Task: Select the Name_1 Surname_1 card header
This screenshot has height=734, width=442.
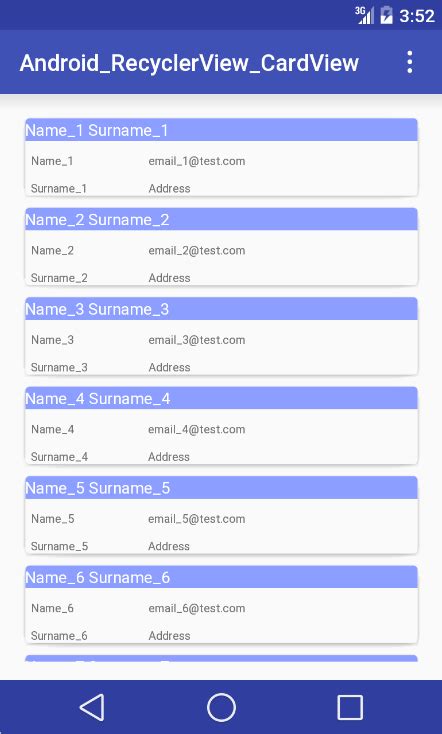Action: (x=221, y=130)
